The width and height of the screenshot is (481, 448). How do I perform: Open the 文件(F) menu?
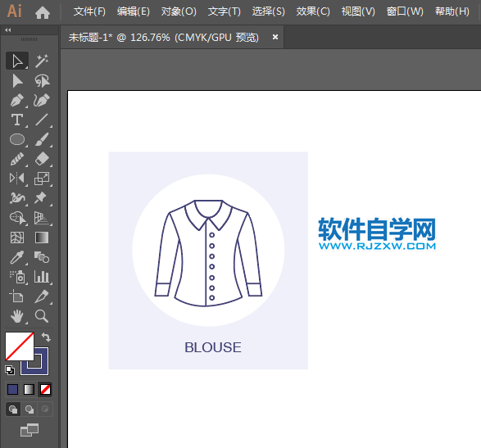pos(89,11)
